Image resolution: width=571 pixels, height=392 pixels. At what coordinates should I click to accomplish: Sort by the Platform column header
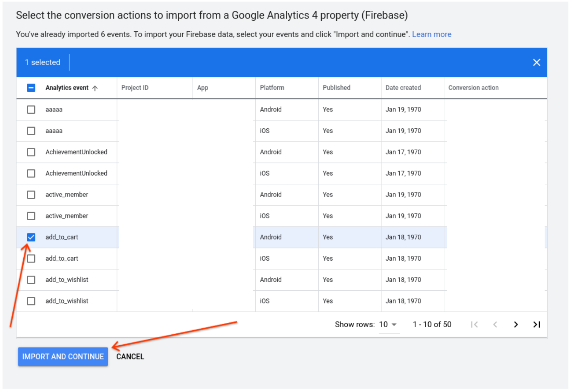coord(272,88)
